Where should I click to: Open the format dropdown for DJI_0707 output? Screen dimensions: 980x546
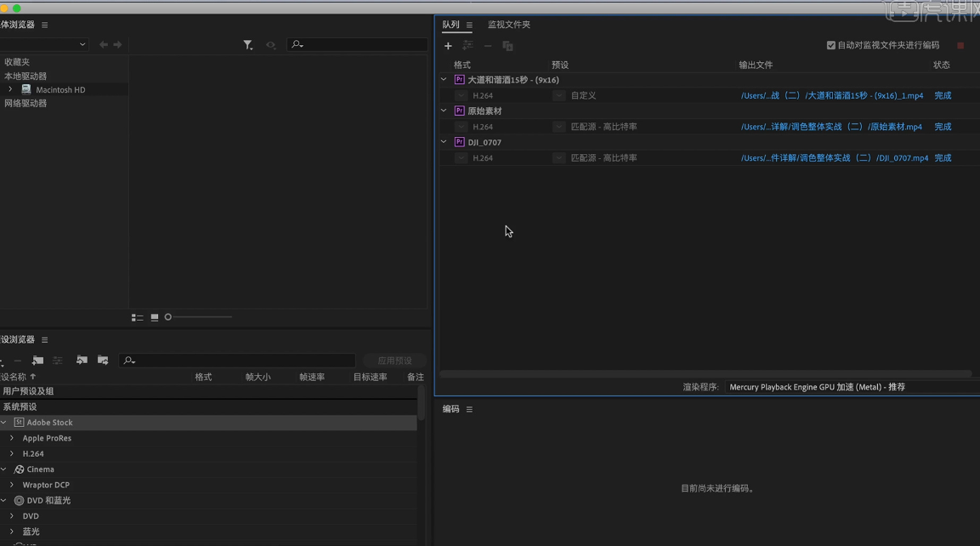pos(461,157)
